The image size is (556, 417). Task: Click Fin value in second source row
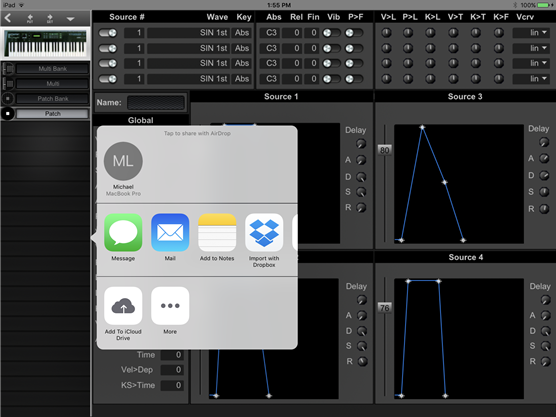coord(311,48)
